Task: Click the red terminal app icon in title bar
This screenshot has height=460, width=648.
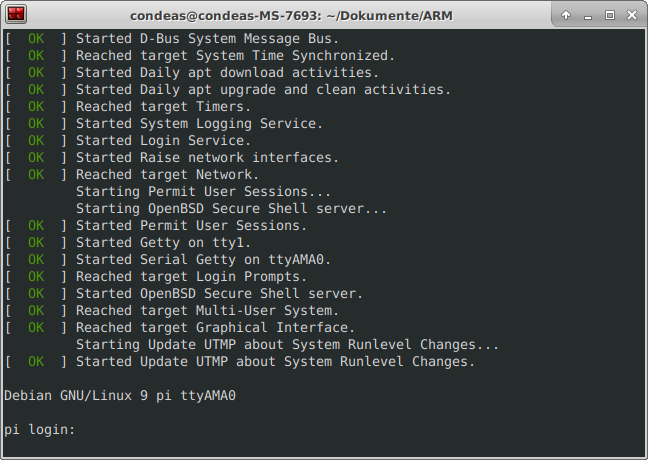Action: coord(17,14)
